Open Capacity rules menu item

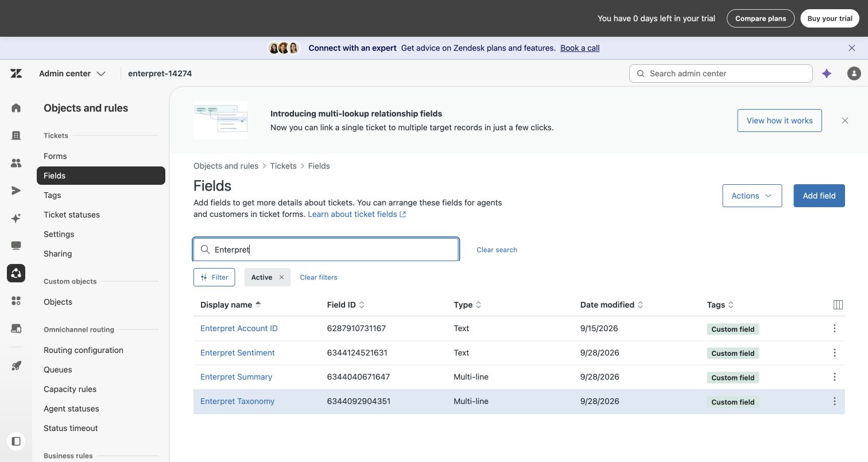tap(70, 389)
